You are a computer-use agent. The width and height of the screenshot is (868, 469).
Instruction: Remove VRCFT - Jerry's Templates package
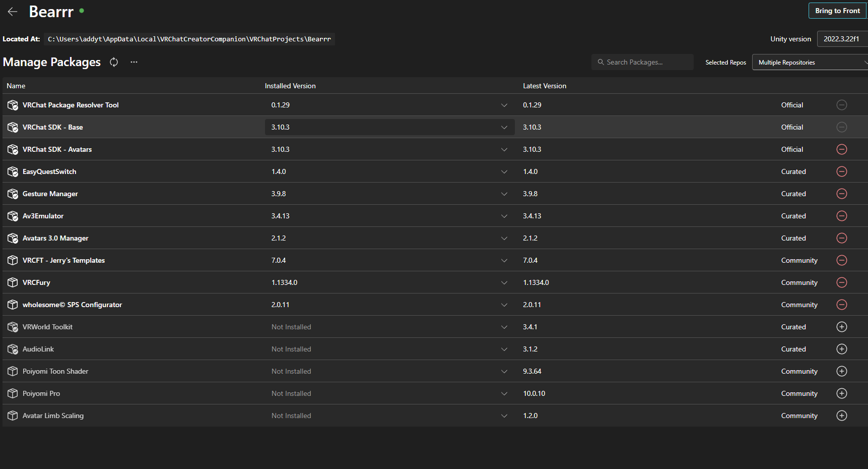click(841, 260)
